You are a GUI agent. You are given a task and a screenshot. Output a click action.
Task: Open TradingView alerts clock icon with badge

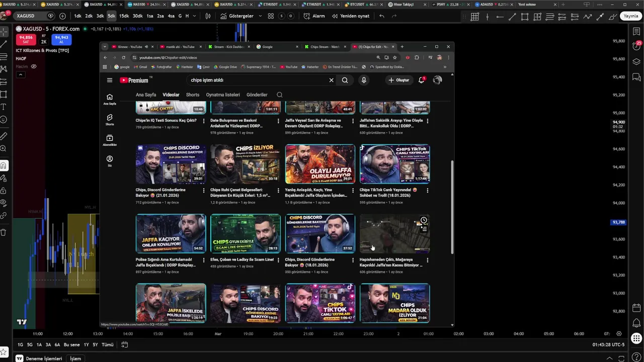point(636,46)
